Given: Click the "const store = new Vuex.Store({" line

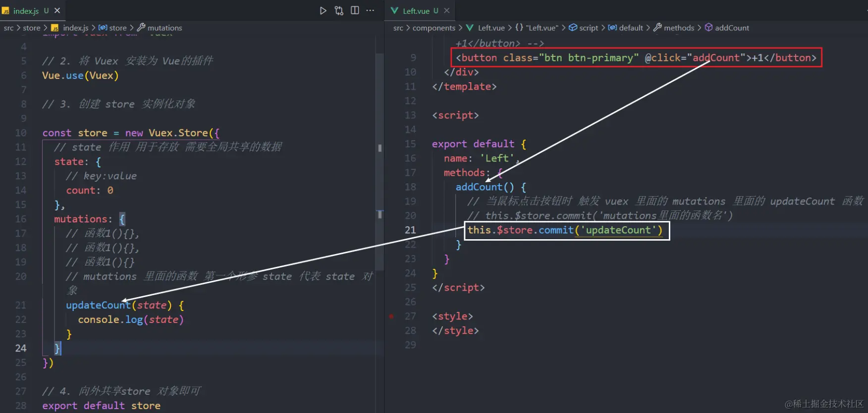Looking at the screenshot, I should (131, 133).
